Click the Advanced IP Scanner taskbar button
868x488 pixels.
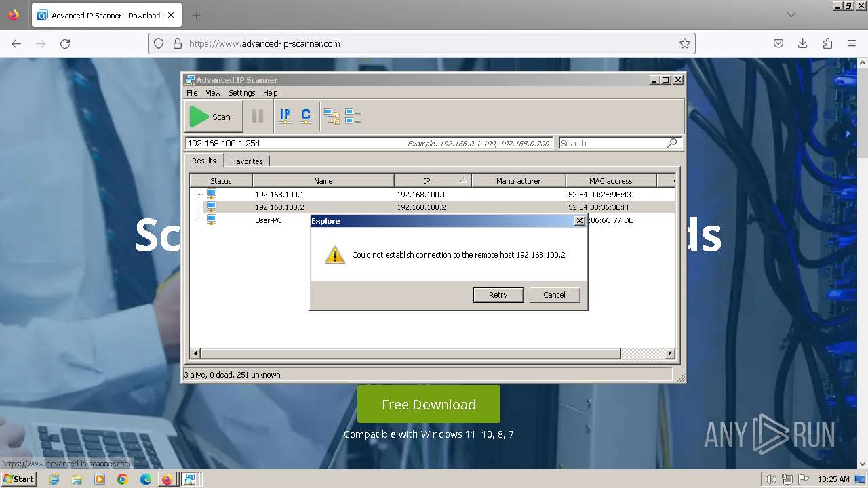190,479
